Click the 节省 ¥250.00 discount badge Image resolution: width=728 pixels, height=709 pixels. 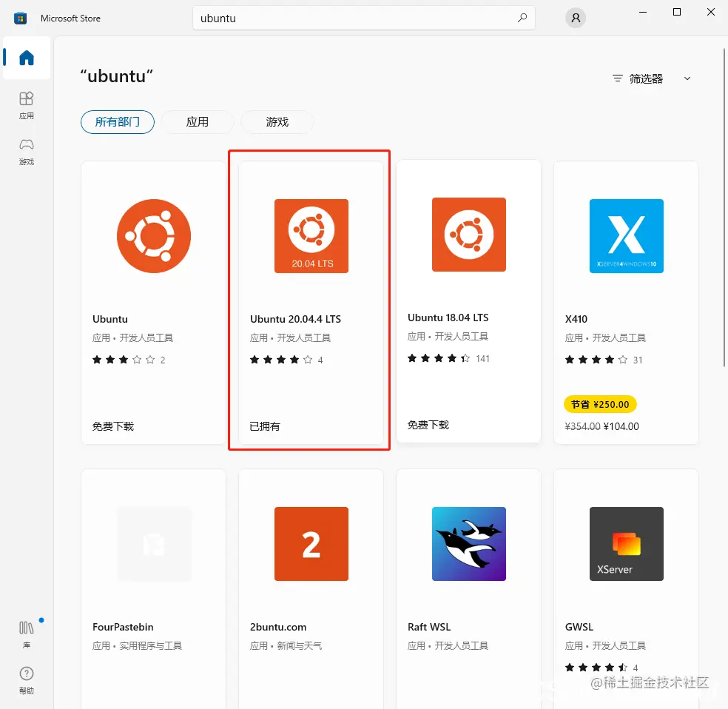click(600, 404)
